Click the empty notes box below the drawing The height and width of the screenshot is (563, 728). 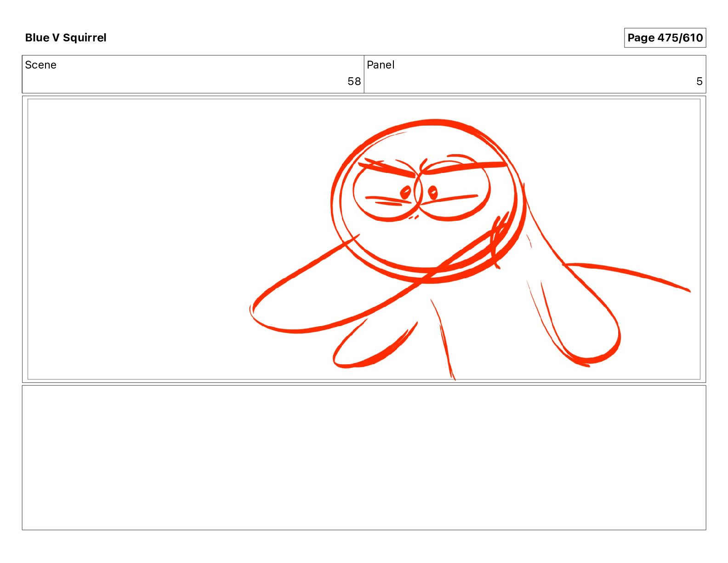pyautogui.click(x=364, y=458)
